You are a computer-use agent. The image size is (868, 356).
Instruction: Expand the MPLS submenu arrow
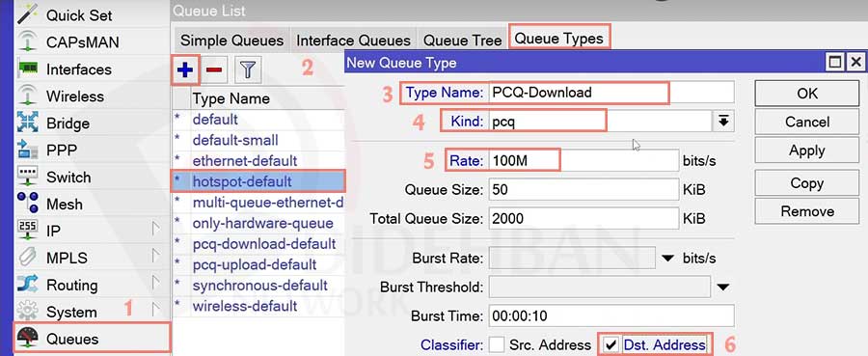(x=156, y=256)
